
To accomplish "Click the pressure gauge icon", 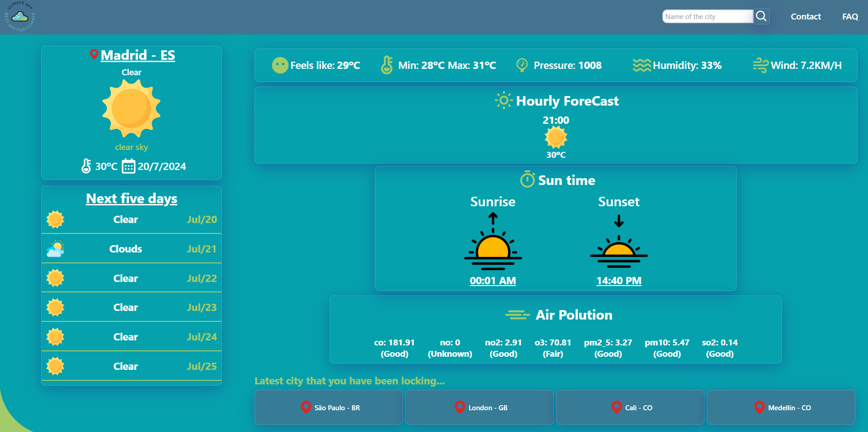I will [x=522, y=65].
